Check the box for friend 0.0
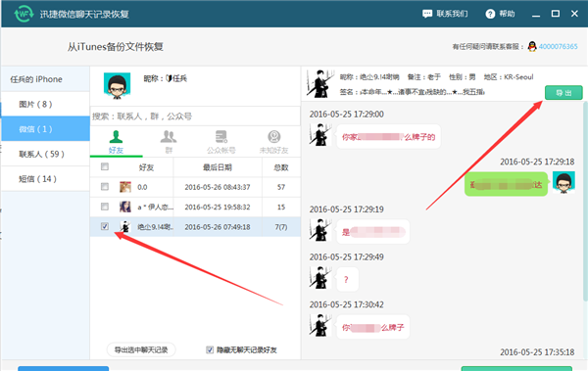This screenshot has height=371, width=588. point(105,187)
